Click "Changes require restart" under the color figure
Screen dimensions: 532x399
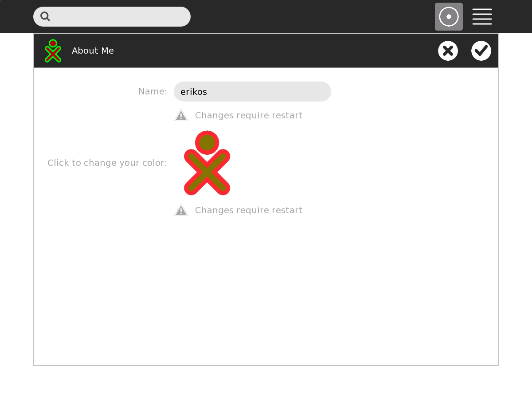tap(248, 211)
